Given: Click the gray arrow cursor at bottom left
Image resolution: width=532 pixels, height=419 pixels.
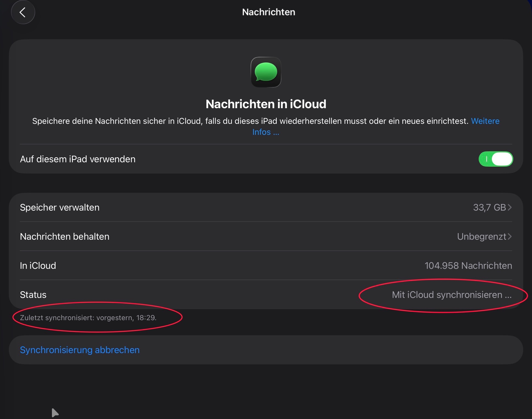Looking at the screenshot, I should [55, 412].
